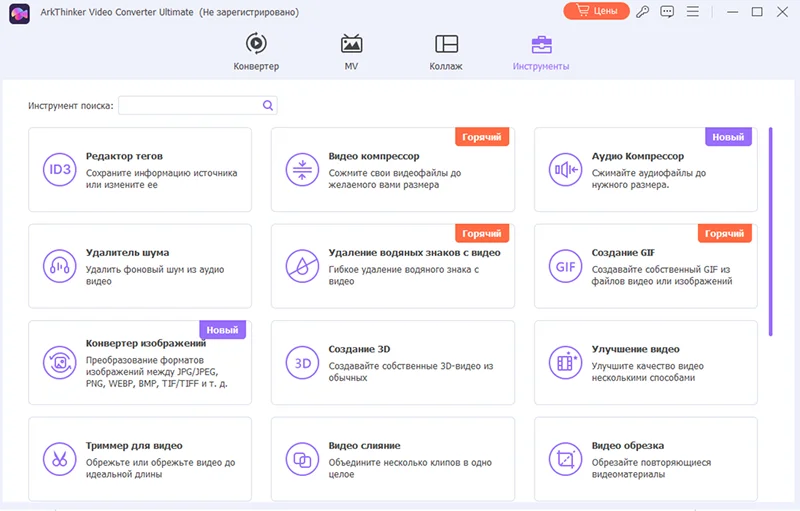Screen dimensions: 800x511
Task: Click the video watermark removal droplet icon
Action: [303, 266]
